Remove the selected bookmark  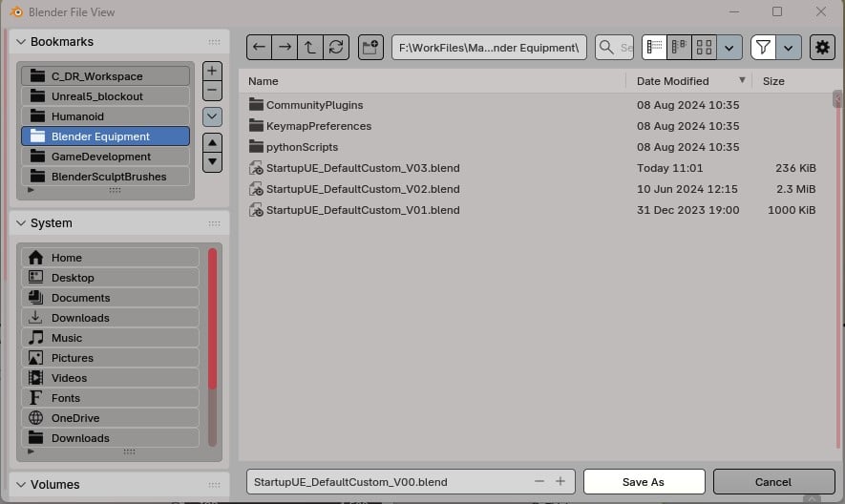212,91
